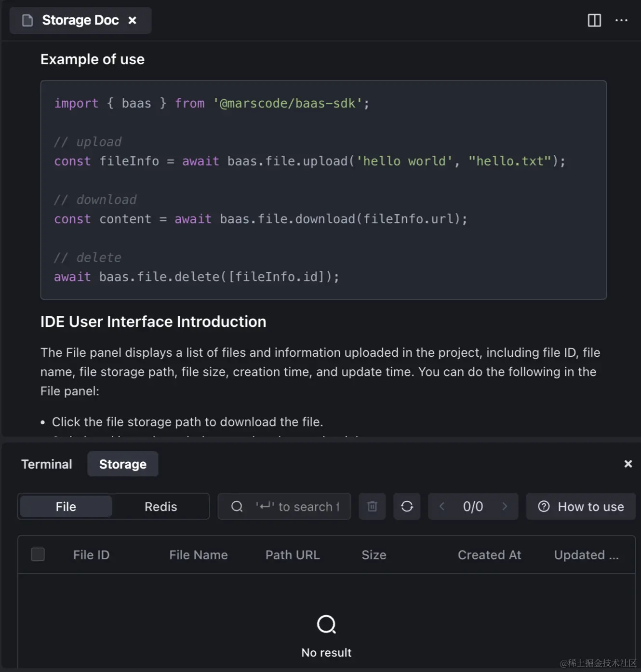Go to previous page arrow

point(442,506)
